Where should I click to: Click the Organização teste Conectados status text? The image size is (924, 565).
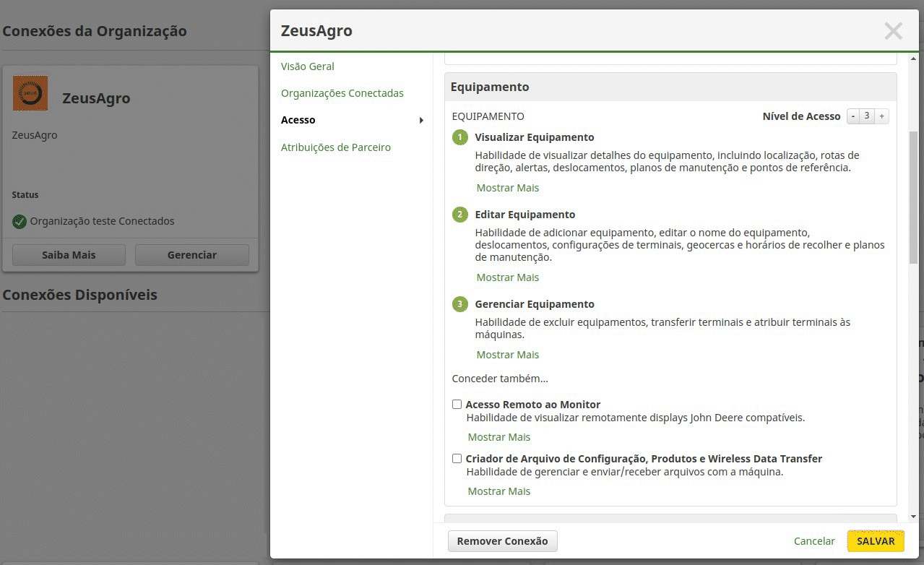[x=102, y=221]
